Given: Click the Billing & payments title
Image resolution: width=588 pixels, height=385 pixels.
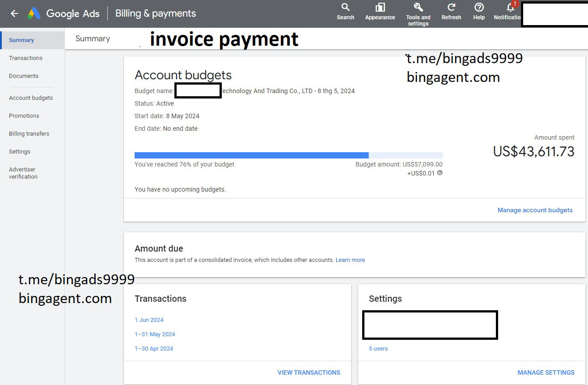Looking at the screenshot, I should click(x=156, y=13).
